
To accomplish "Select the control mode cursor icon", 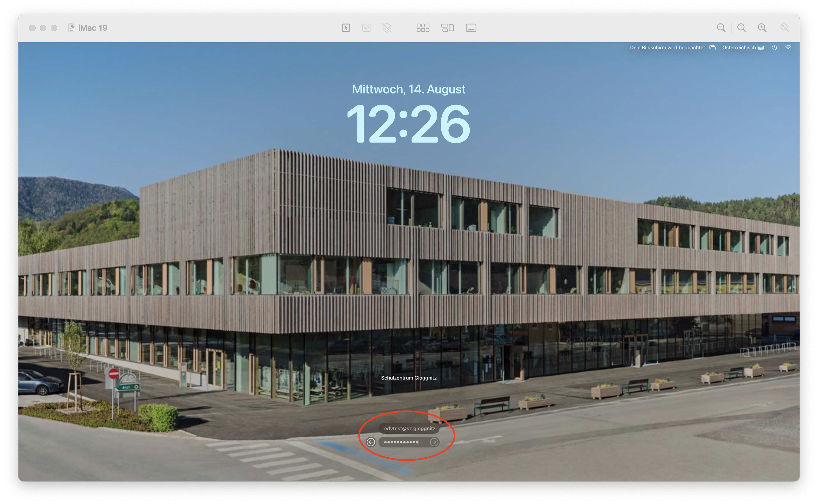I will tap(346, 28).
